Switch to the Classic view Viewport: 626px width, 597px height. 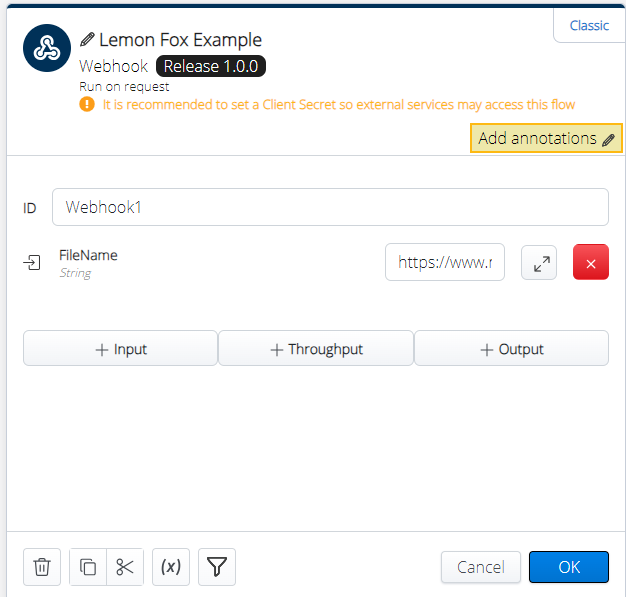[589, 26]
